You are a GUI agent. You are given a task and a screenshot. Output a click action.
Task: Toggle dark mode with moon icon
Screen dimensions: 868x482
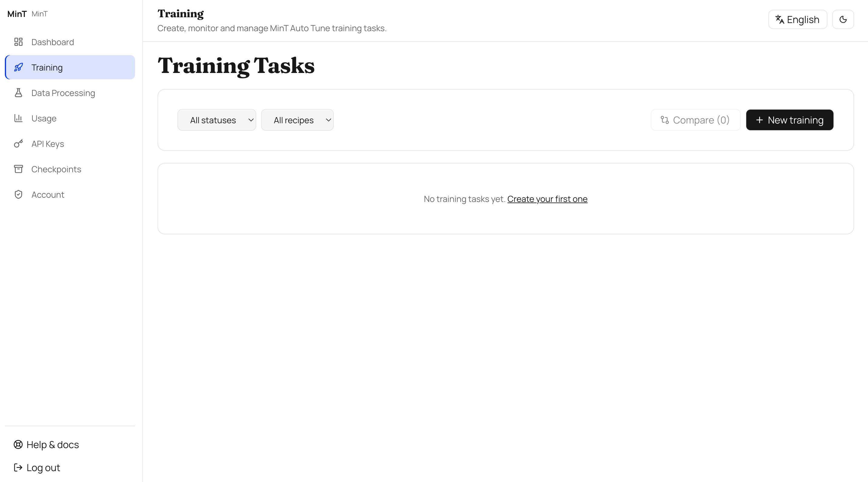(x=843, y=20)
